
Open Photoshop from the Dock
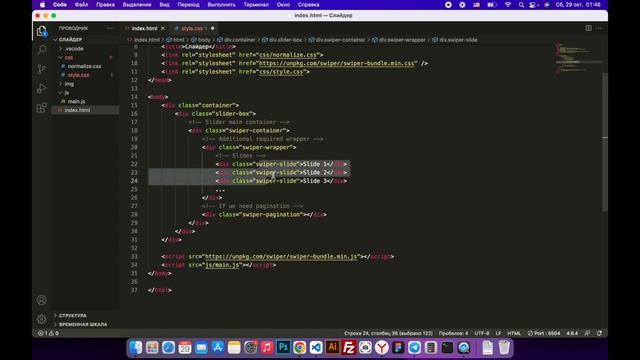point(283,347)
